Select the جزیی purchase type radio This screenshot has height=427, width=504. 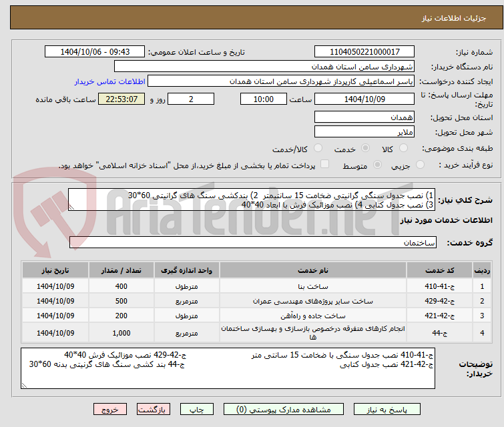(x=420, y=165)
